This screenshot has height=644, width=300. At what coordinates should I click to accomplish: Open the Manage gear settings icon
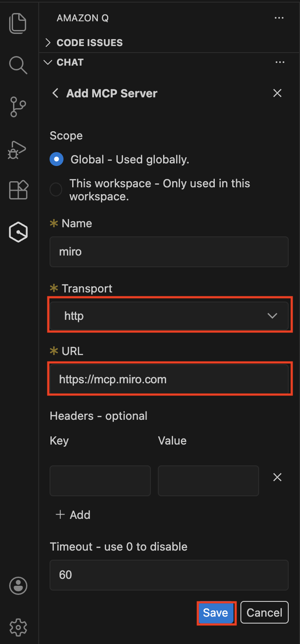pyautogui.click(x=18, y=627)
